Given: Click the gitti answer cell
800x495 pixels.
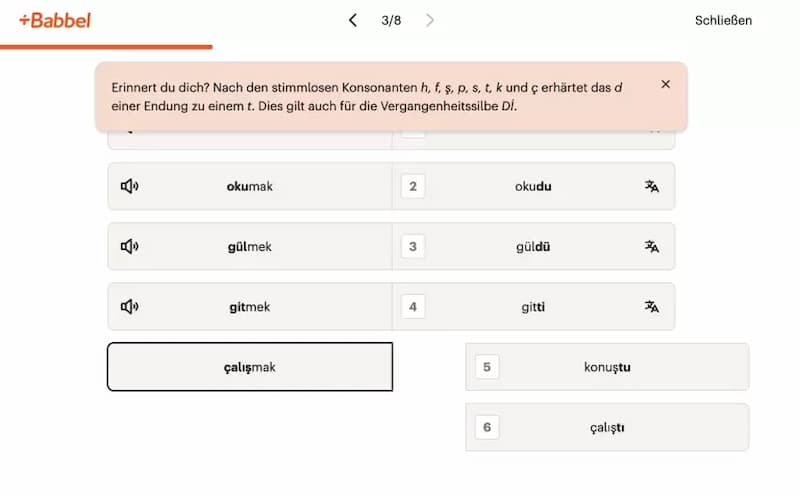Looking at the screenshot, I should coord(533,307).
